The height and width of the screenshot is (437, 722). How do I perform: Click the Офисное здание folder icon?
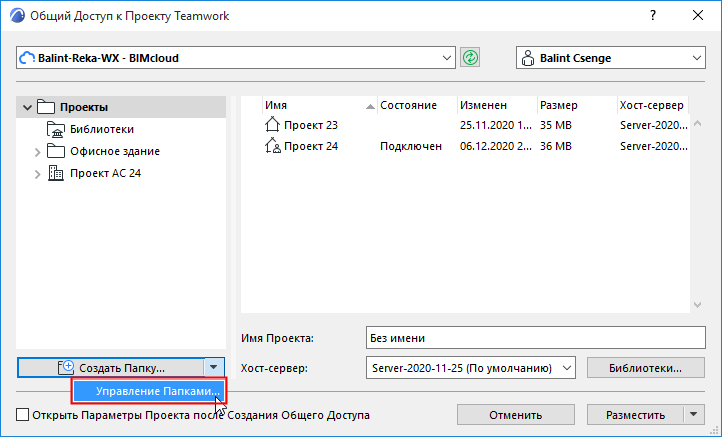pyautogui.click(x=56, y=151)
